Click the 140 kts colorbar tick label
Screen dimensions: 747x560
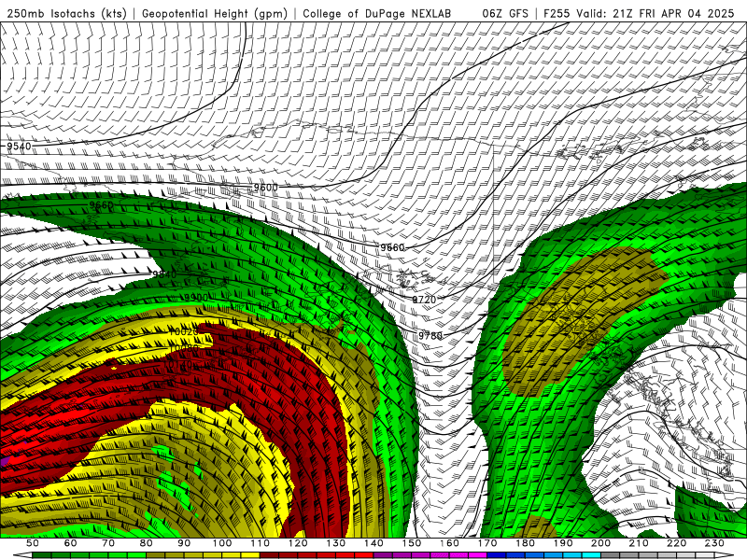point(373,543)
